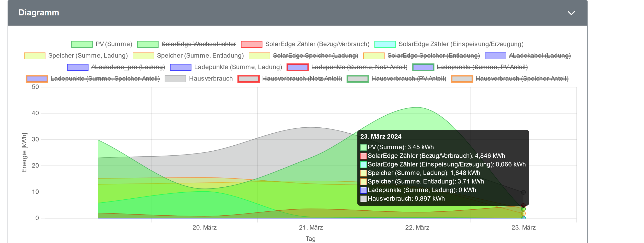Click the Hausverbrauch data point on 23. März
The height and width of the screenshot is (243, 644).
[x=523, y=192]
